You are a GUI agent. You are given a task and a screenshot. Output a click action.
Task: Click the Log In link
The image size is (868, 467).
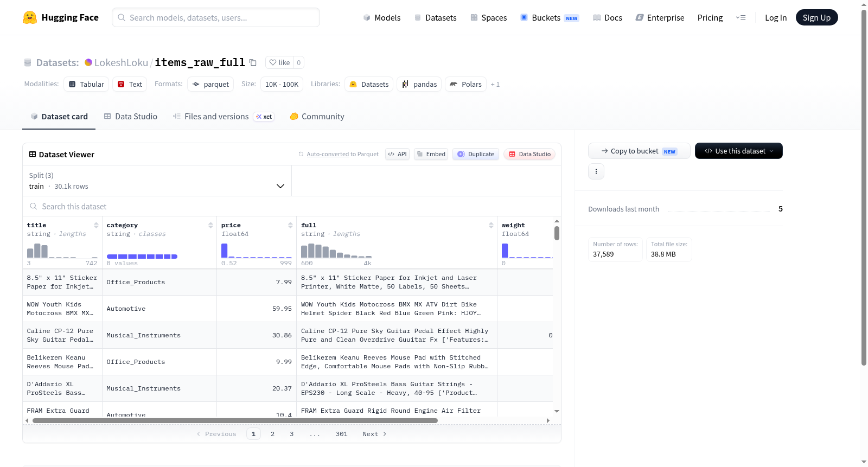coord(776,18)
